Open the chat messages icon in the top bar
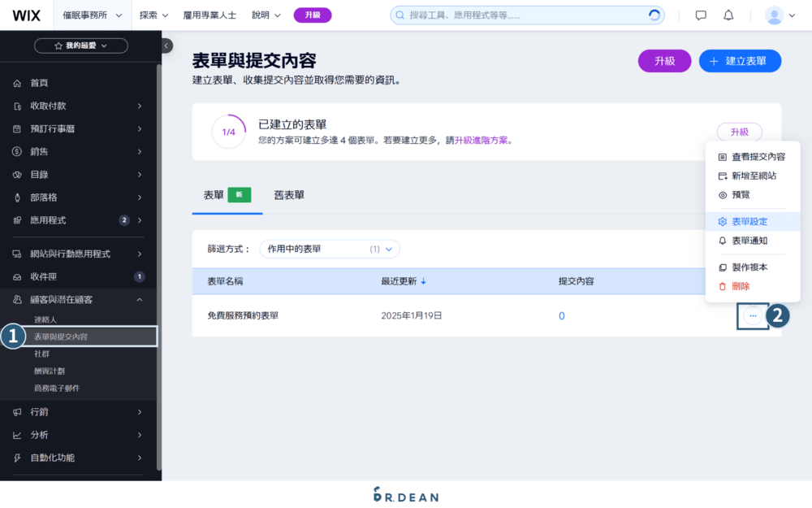The image size is (812, 508). [x=700, y=15]
